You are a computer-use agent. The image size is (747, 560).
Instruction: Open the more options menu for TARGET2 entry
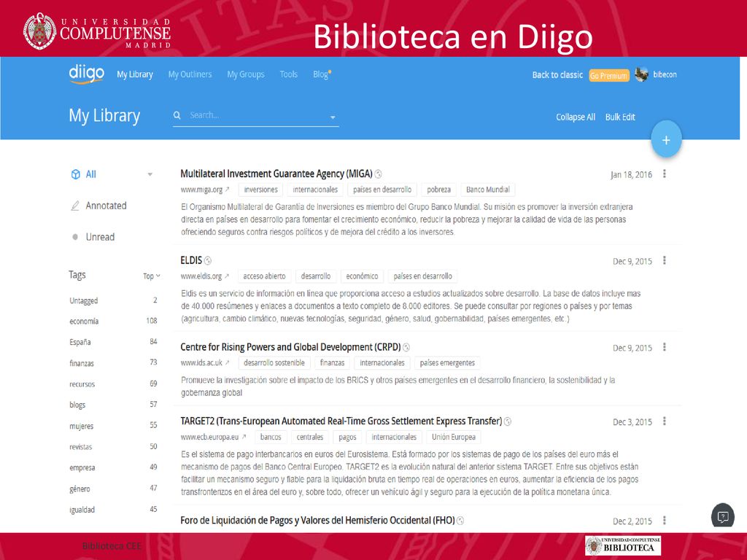click(664, 421)
